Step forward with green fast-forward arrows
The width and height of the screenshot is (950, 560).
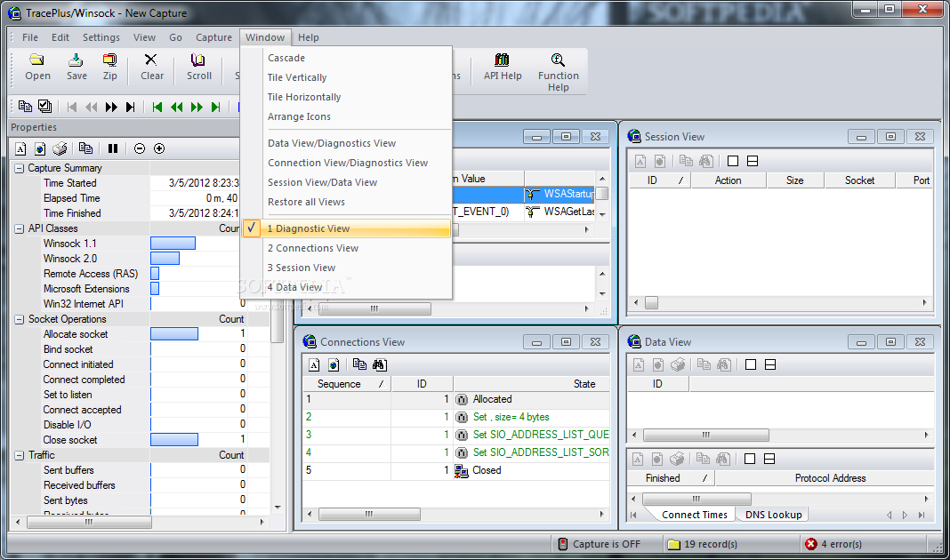[197, 108]
